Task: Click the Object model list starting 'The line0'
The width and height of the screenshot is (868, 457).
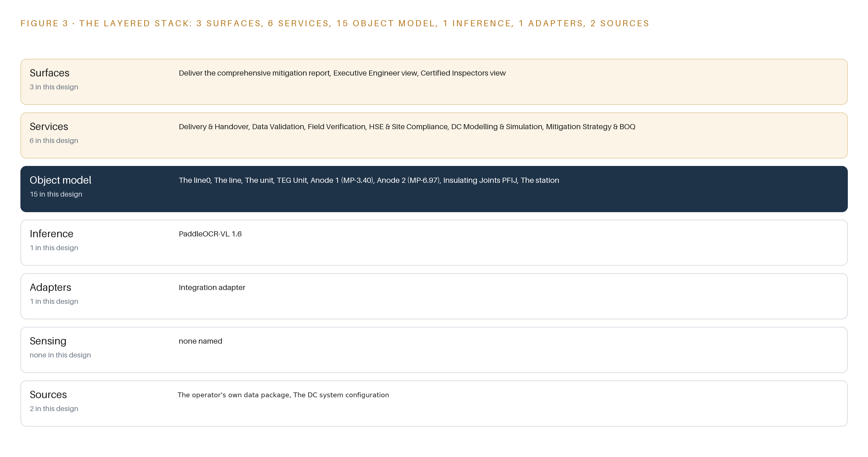Action: click(x=369, y=180)
